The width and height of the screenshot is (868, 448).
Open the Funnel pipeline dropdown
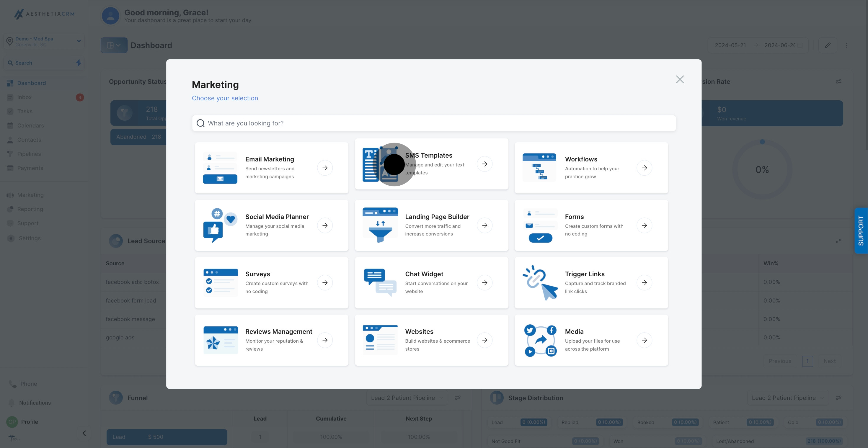click(407, 398)
